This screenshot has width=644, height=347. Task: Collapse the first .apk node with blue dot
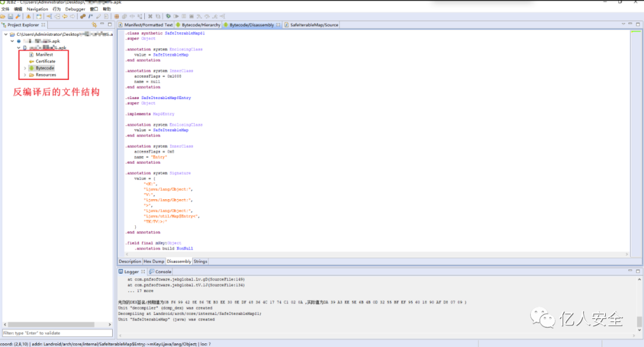click(13, 41)
